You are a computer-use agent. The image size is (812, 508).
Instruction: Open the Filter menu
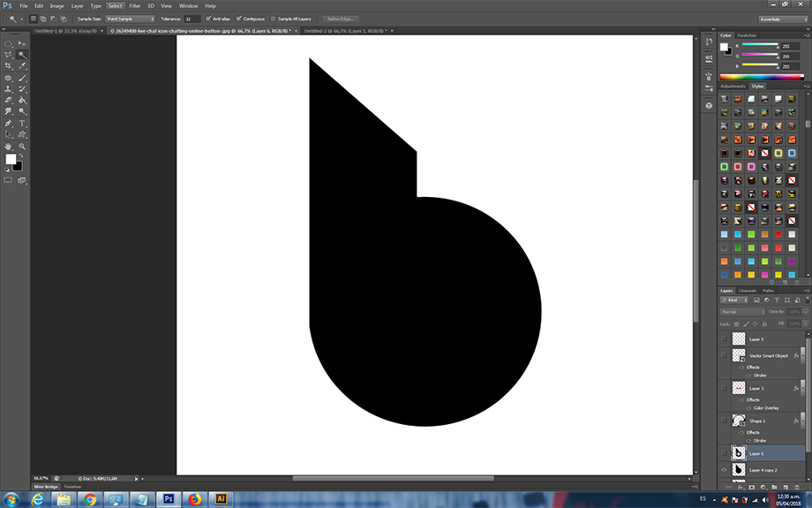134,5
